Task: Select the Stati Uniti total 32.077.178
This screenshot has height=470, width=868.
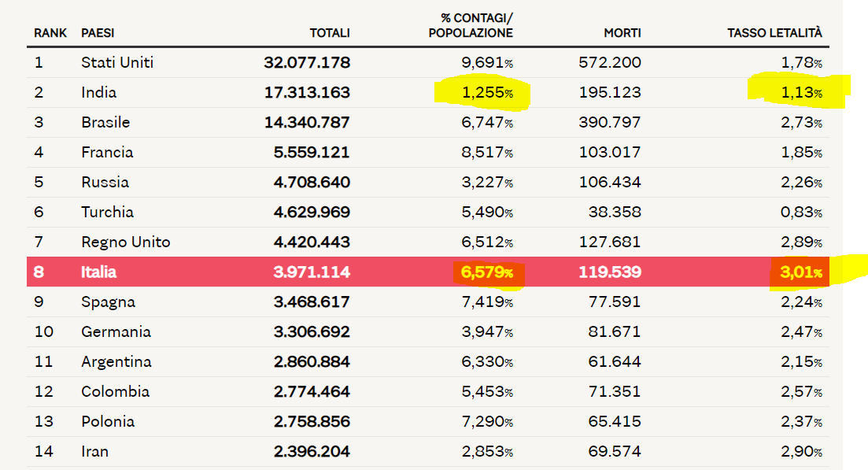Action: (x=307, y=63)
